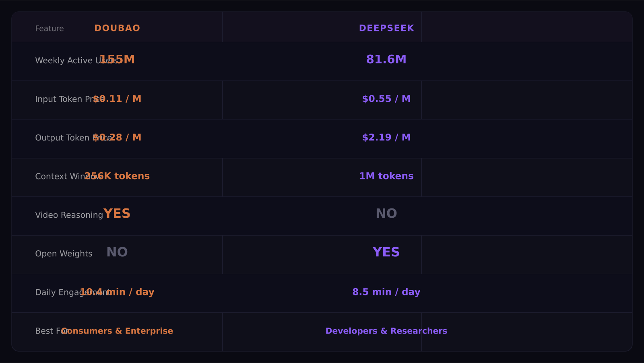This screenshot has width=644, height=363.
Task: Click the Developers & Researchers text
Action: (386, 331)
